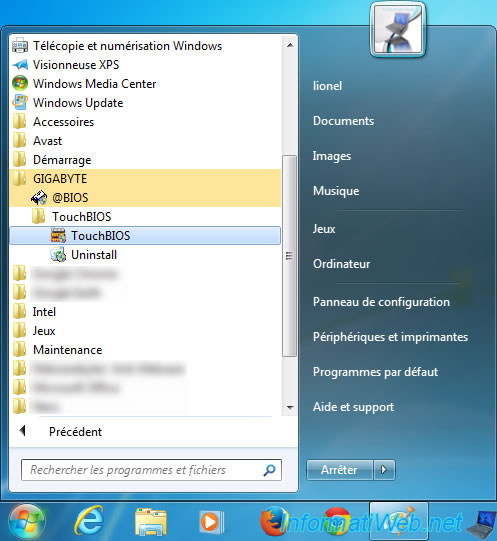This screenshot has width=497, height=541.
Task: Open the @BIOS utility entry
Action: (145, 198)
